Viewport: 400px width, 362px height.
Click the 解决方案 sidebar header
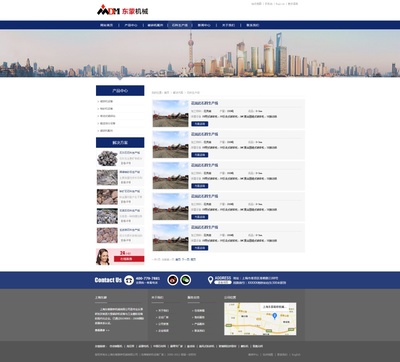[120, 143]
